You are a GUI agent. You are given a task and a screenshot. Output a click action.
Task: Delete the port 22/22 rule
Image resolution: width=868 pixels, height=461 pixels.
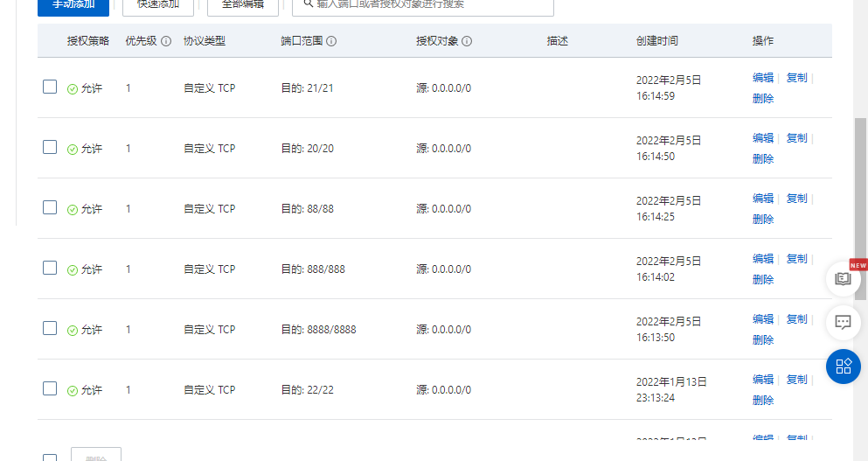tap(763, 401)
